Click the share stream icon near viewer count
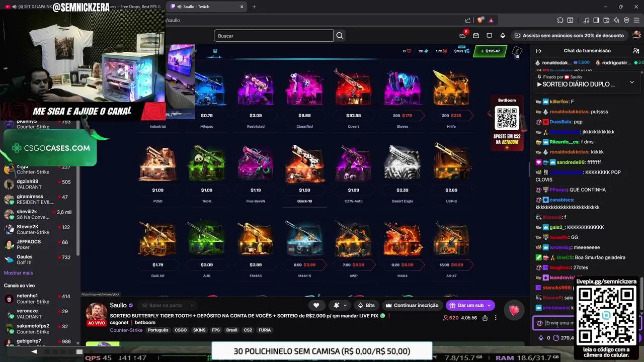The image size is (644, 362). tap(486, 318)
